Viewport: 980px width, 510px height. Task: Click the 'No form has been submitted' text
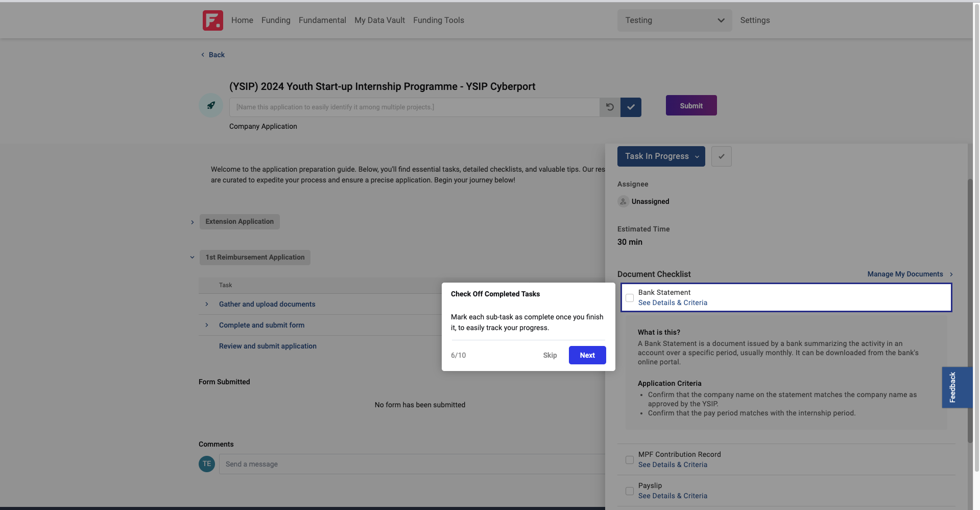420,405
